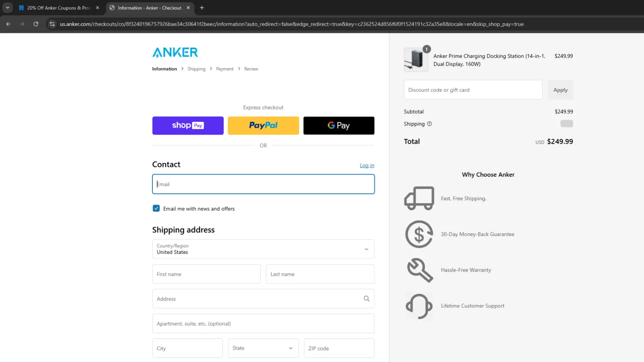Screen dimensions: 644x362
Task: Go to Shipping breadcrumb step
Action: coord(196,69)
